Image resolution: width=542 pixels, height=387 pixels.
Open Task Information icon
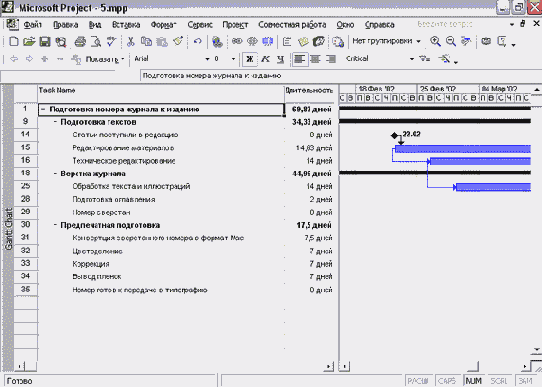point(287,42)
